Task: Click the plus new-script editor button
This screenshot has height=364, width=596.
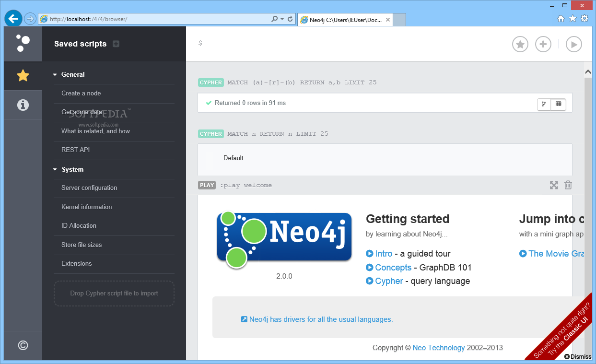Action: pos(543,44)
